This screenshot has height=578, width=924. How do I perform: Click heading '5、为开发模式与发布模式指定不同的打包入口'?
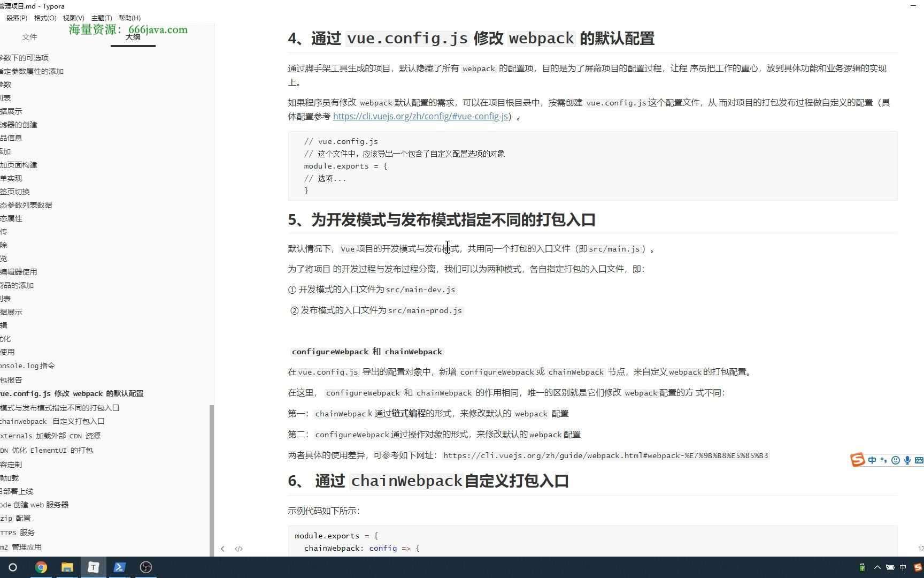tap(442, 220)
